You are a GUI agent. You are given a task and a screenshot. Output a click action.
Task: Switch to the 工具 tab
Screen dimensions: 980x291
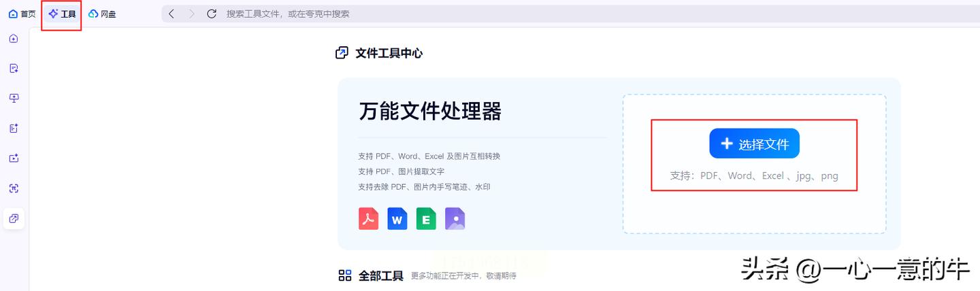point(62,14)
